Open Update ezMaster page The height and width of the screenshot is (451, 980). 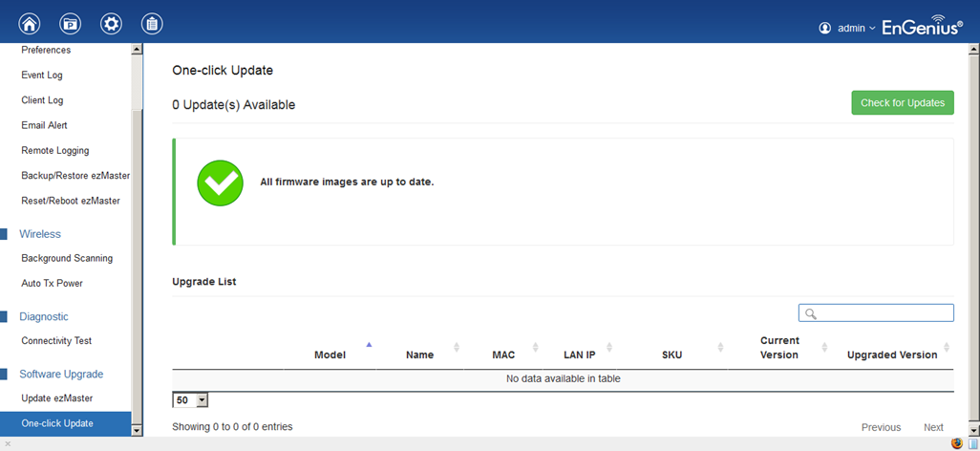(57, 397)
